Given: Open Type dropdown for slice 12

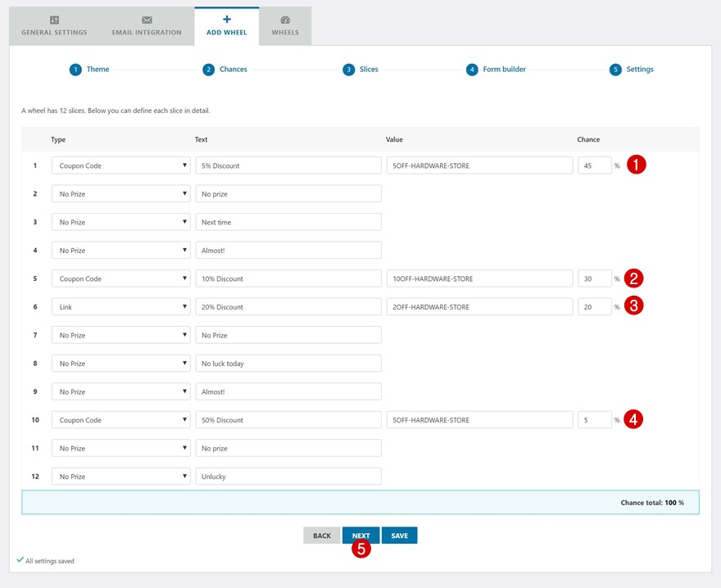Looking at the screenshot, I should (120, 477).
